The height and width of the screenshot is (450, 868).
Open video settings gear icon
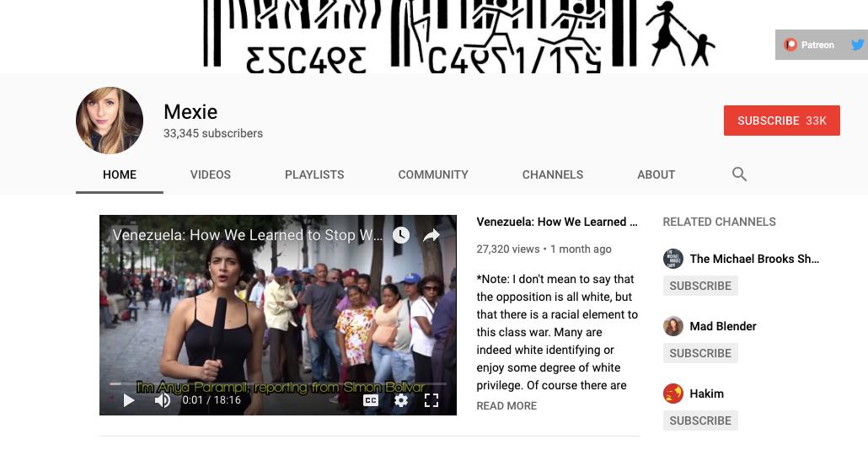pos(401,400)
